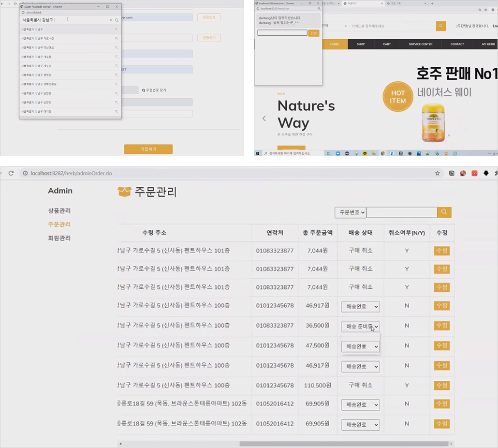Select 회원관리 in Admin sidebar
This screenshot has width=498, height=448.
click(59, 238)
